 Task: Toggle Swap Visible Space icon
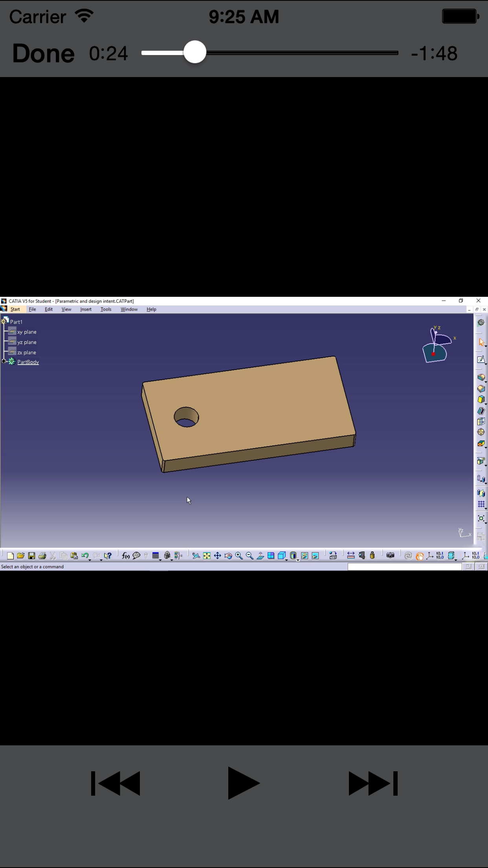tap(315, 555)
